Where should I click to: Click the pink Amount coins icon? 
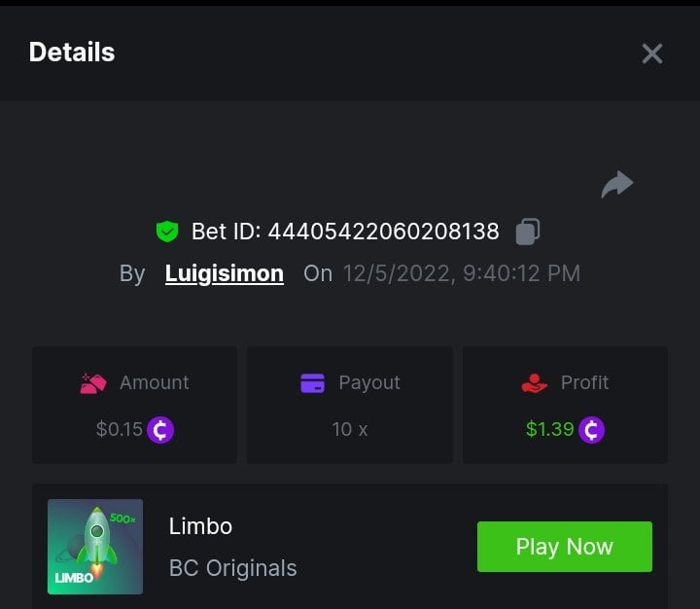[93, 383]
